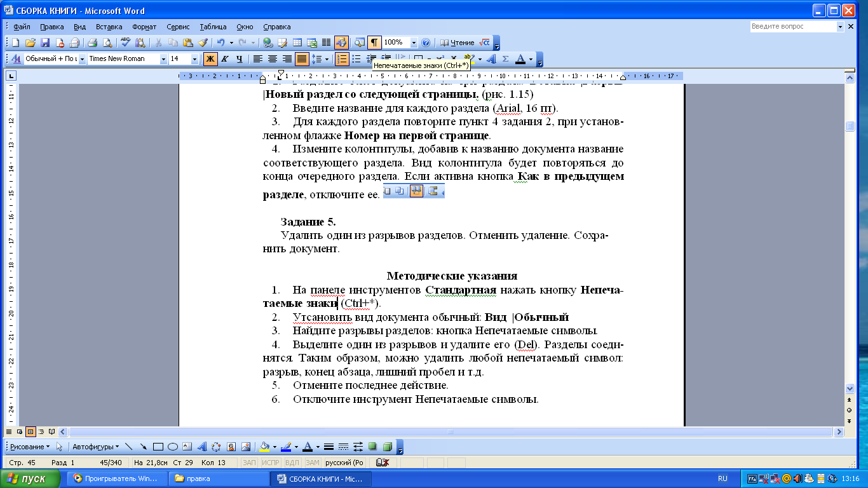Create a new blank document
This screenshot has width=868, height=488.
point(15,43)
